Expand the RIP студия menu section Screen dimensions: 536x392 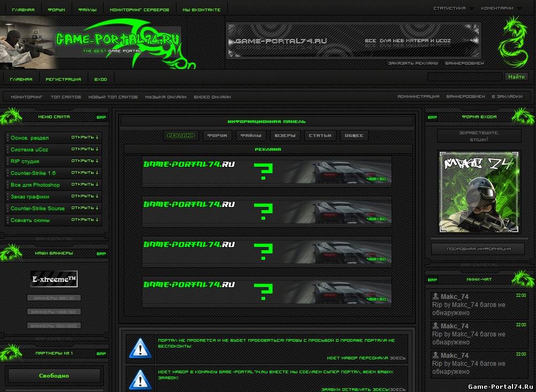coord(85,161)
